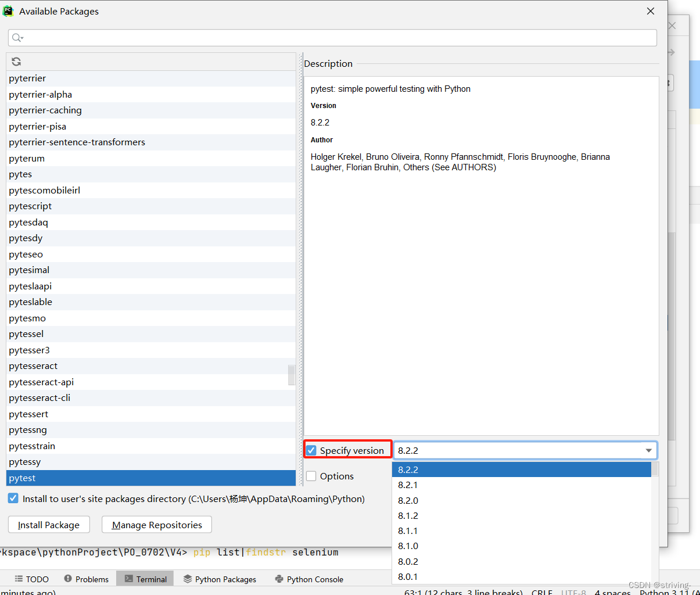This screenshot has width=700, height=595.
Task: Click the search magnifier icon
Action: pyautogui.click(x=17, y=37)
